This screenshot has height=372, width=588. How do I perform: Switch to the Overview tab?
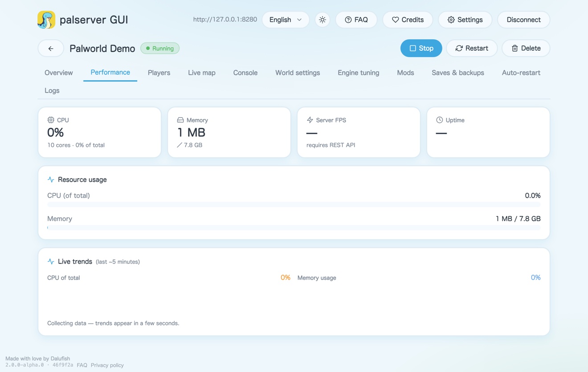(59, 73)
